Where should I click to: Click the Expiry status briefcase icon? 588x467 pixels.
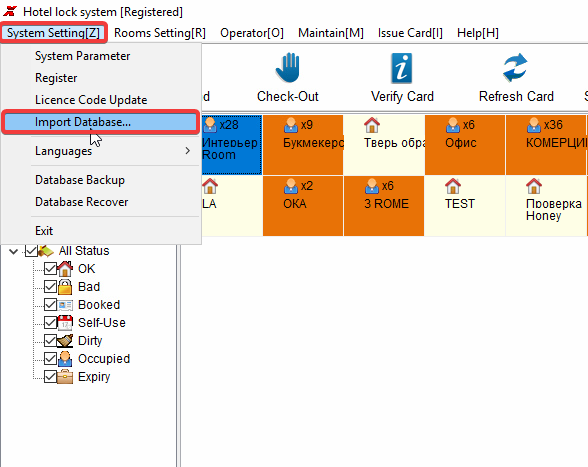[x=65, y=377]
